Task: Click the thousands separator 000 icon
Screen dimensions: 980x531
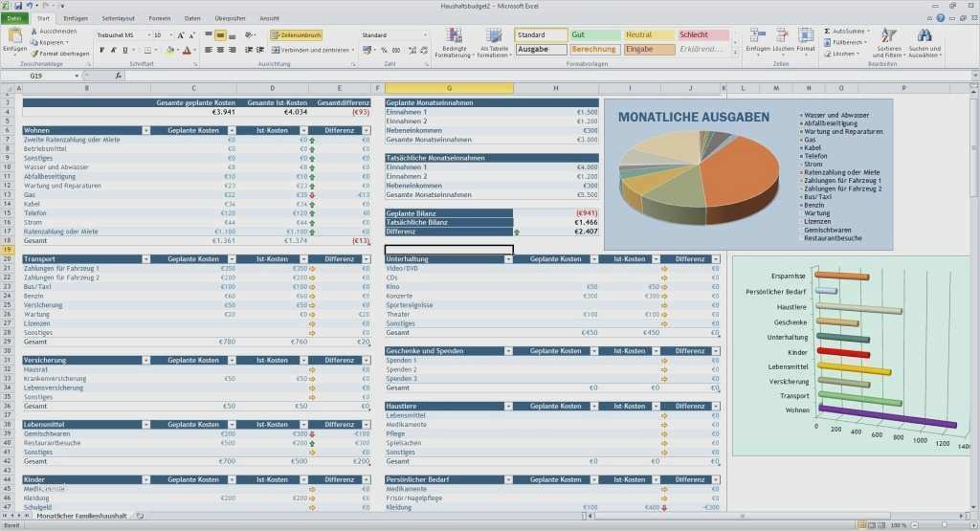Action: 395,50
